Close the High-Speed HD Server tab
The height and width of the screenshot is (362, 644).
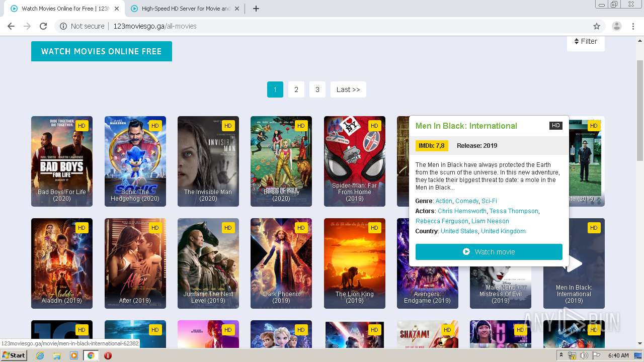click(x=237, y=9)
